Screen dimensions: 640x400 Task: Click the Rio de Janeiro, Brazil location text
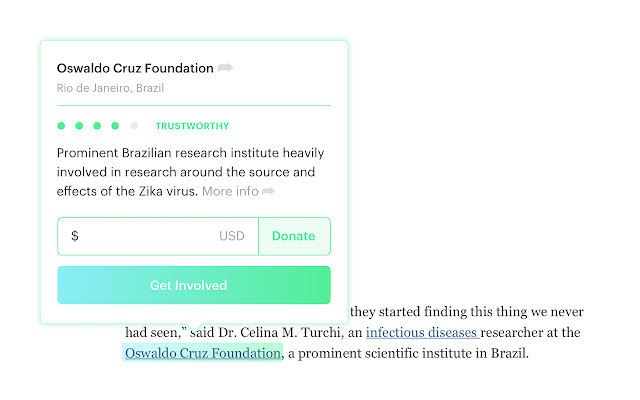pos(111,88)
